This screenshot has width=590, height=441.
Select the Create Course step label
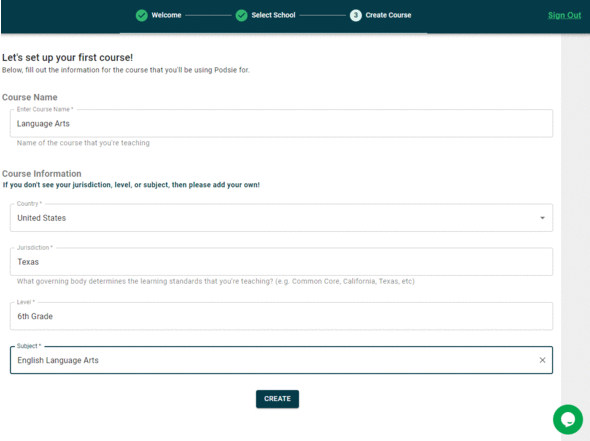(388, 15)
